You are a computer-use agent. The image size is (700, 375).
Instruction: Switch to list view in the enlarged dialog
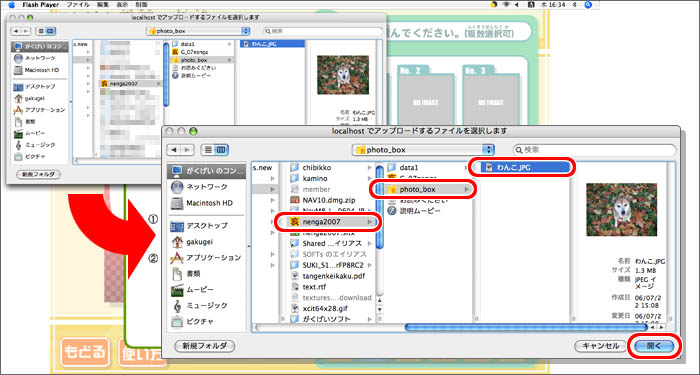click(x=208, y=150)
